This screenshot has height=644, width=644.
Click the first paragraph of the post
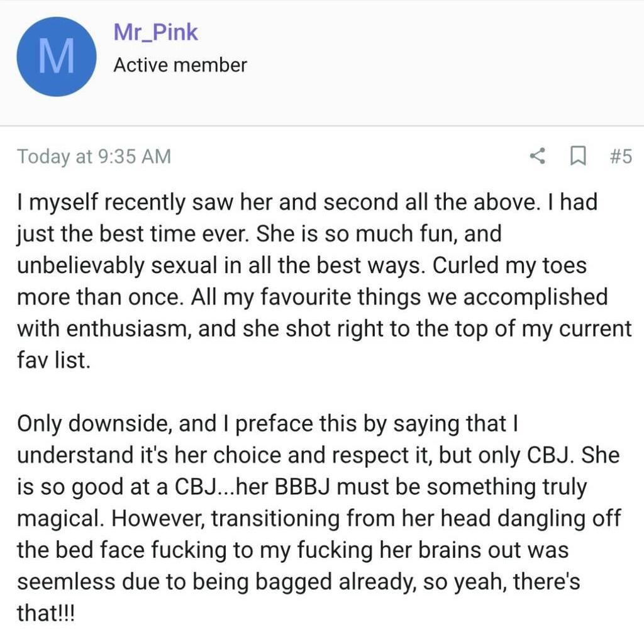pyautogui.click(x=324, y=281)
